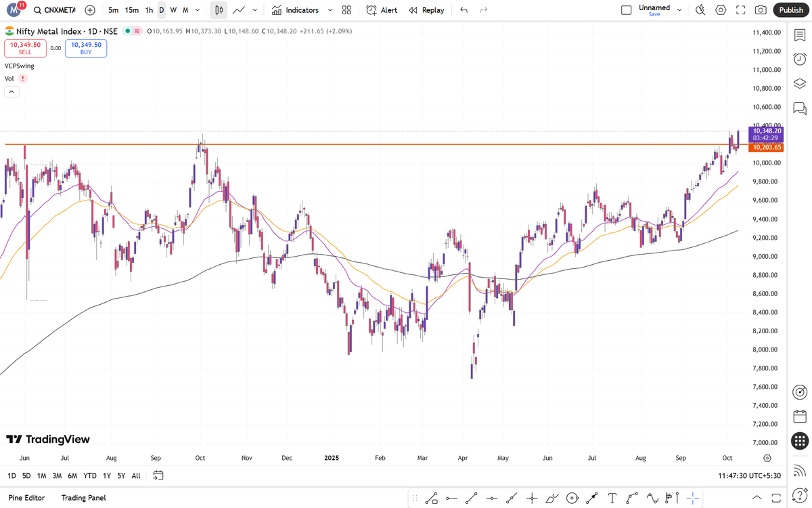Select the Candles chart type icon
The width and height of the screenshot is (812, 508).
(218, 10)
